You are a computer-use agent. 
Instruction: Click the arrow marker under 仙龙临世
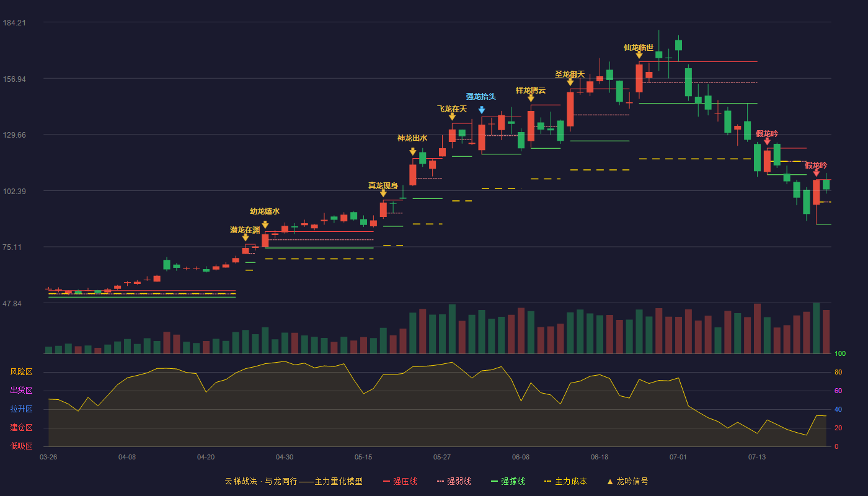(639, 55)
